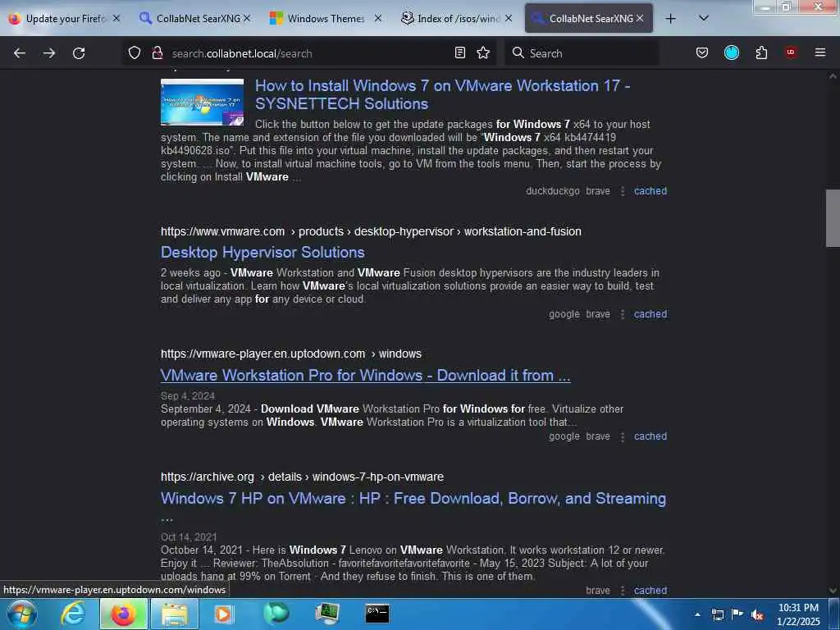The height and width of the screenshot is (630, 840).
Task: Open the green round taskbar app icon
Action: pos(276,614)
